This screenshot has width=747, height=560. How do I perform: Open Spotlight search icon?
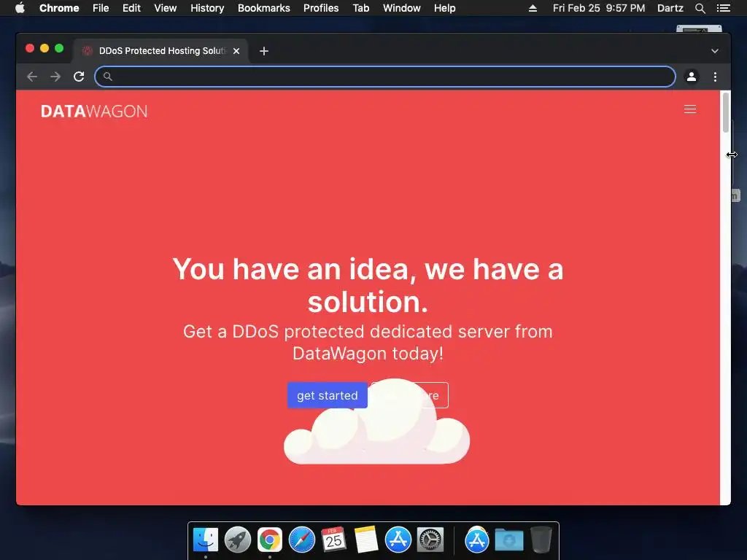click(x=700, y=8)
